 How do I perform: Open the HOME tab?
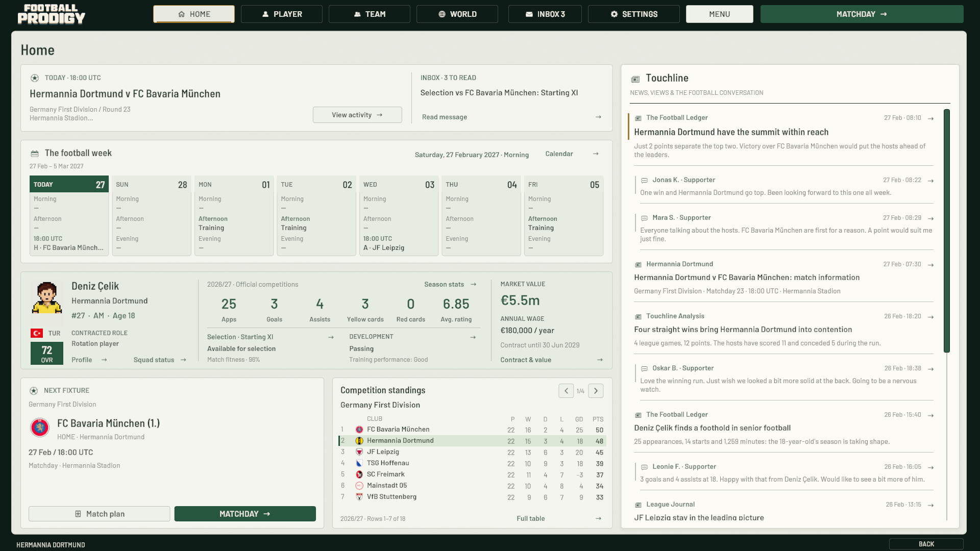194,14
